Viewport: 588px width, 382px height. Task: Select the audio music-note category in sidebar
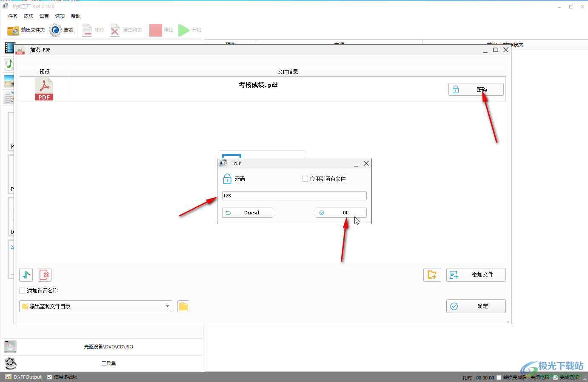(x=9, y=64)
